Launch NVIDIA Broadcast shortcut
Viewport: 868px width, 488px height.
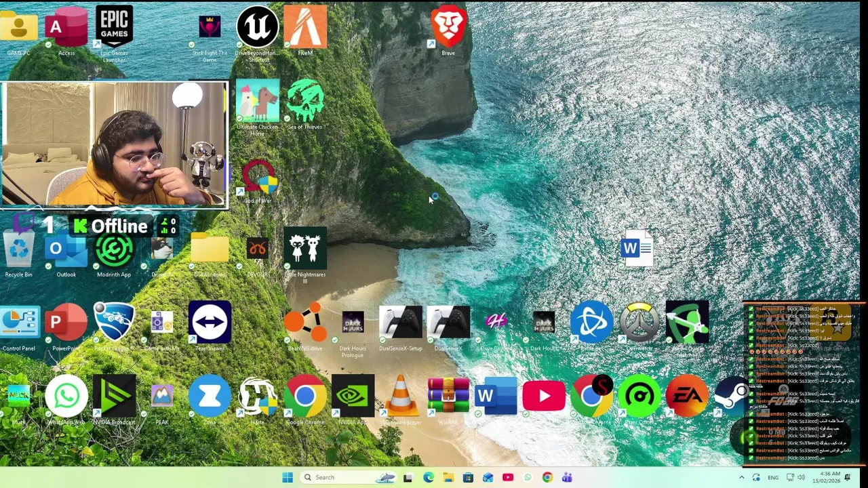point(114,396)
